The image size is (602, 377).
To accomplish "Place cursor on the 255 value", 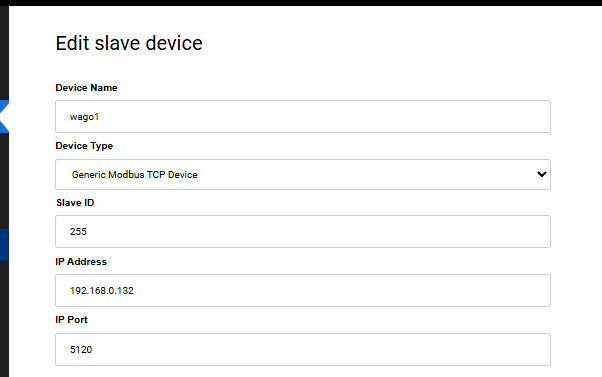I will pos(78,231).
